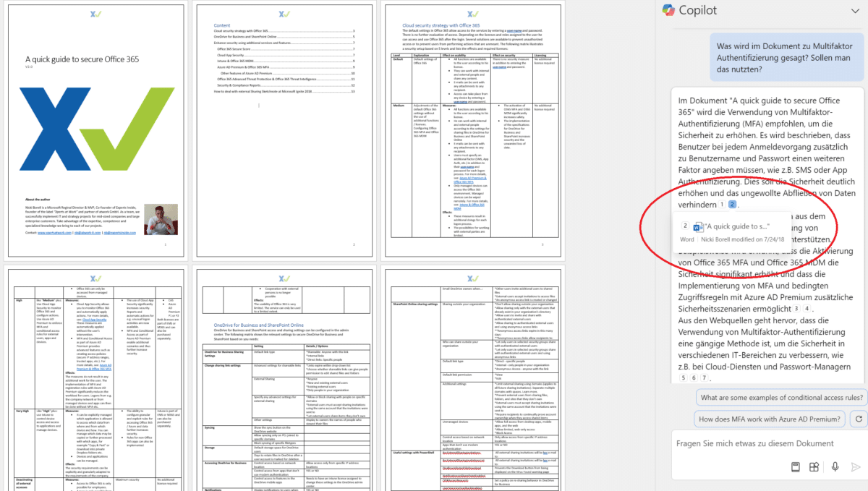Click the Word file icon in citation popup
Image resolution: width=868 pixels, height=491 pixels.
(698, 227)
